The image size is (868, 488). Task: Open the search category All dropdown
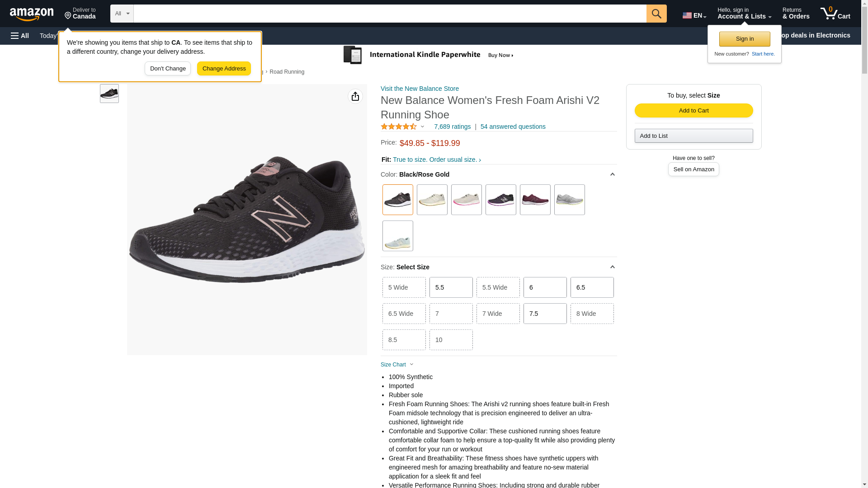122,14
